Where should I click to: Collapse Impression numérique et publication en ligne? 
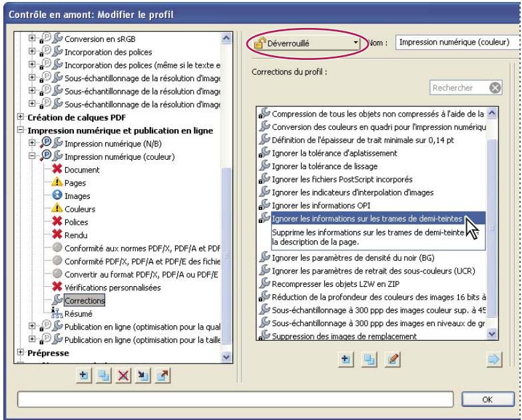[x=20, y=130]
